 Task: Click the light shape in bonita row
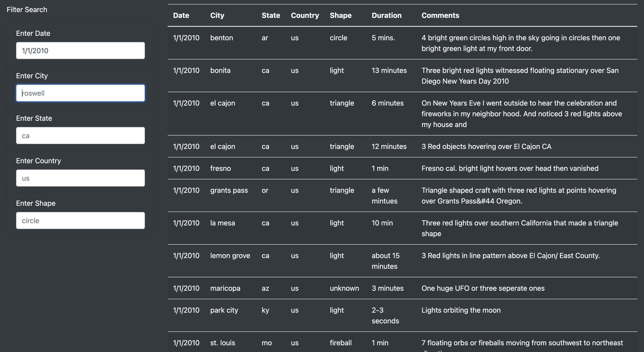pos(337,70)
